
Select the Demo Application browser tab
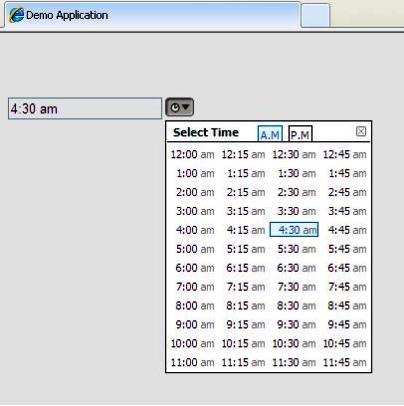pos(152,15)
